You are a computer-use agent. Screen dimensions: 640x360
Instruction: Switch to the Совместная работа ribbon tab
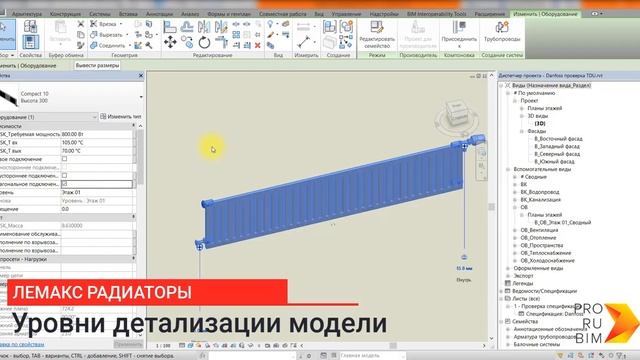[x=283, y=14]
